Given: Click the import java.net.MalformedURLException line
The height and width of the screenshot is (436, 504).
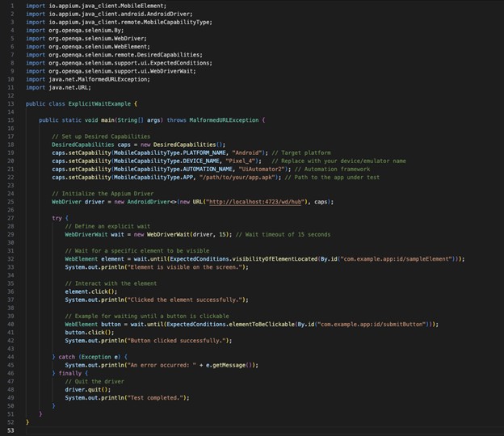Looking at the screenshot, I should (x=88, y=79).
